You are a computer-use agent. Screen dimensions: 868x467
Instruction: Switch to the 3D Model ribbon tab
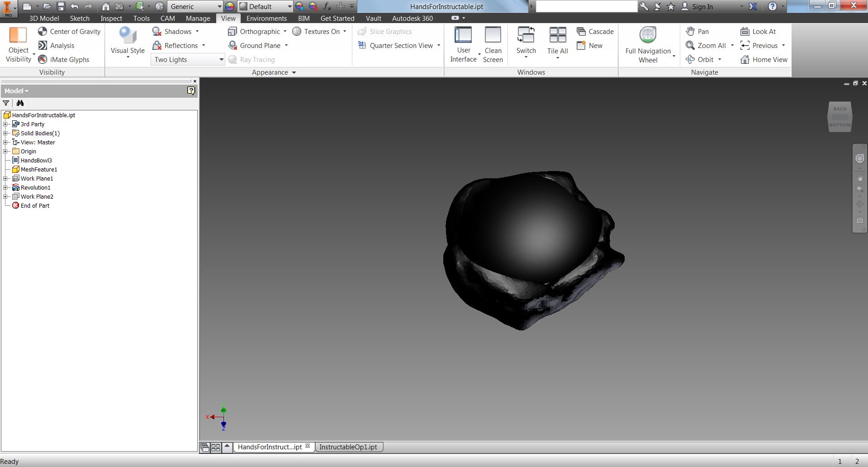click(44, 18)
